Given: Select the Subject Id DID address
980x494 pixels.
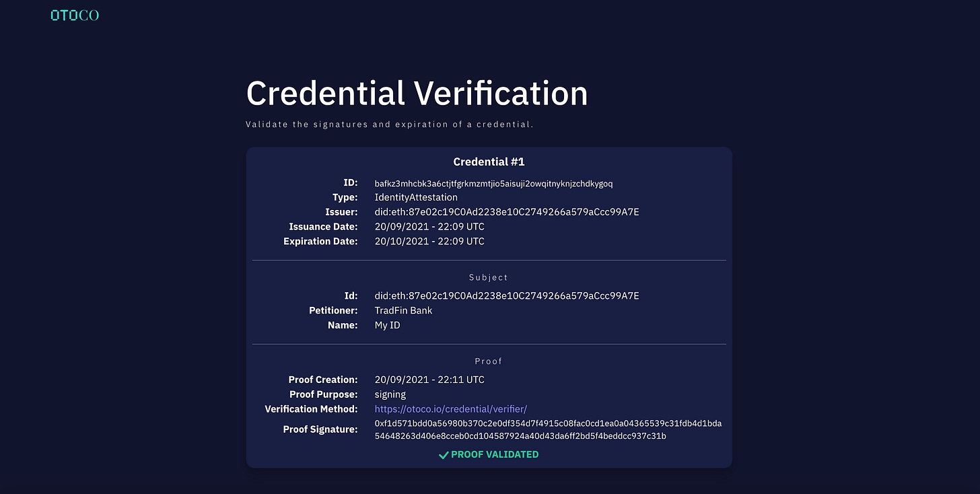Looking at the screenshot, I should (506, 296).
